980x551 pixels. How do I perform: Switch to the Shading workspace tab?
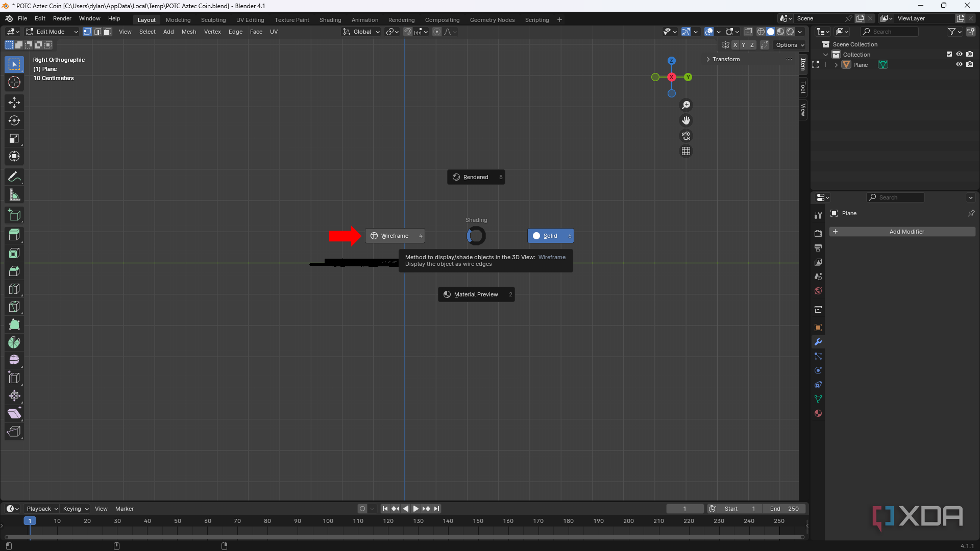[330, 19]
